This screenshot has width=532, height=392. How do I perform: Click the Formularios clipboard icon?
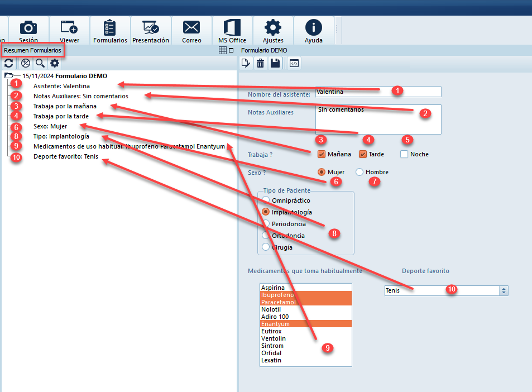[x=110, y=30]
